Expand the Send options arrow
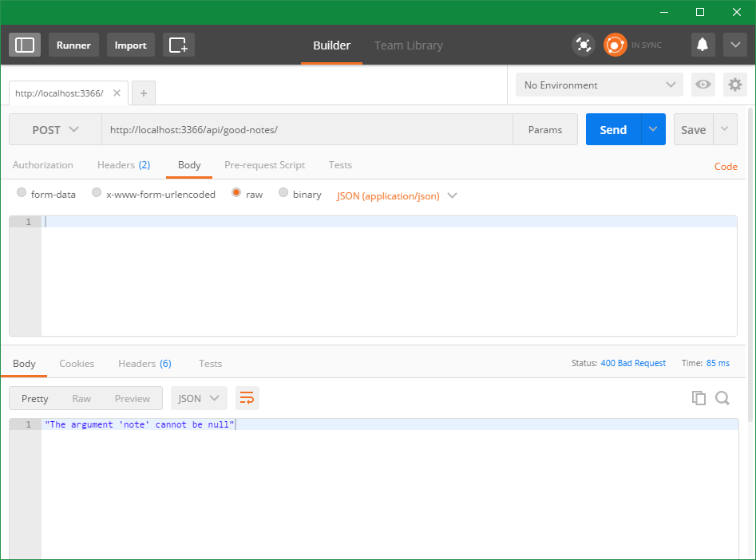 pos(653,130)
